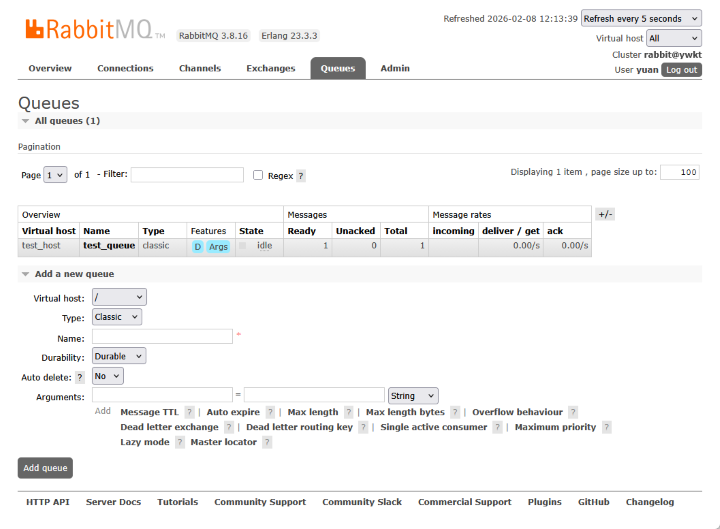Open the GitHub footer link

[594, 502]
